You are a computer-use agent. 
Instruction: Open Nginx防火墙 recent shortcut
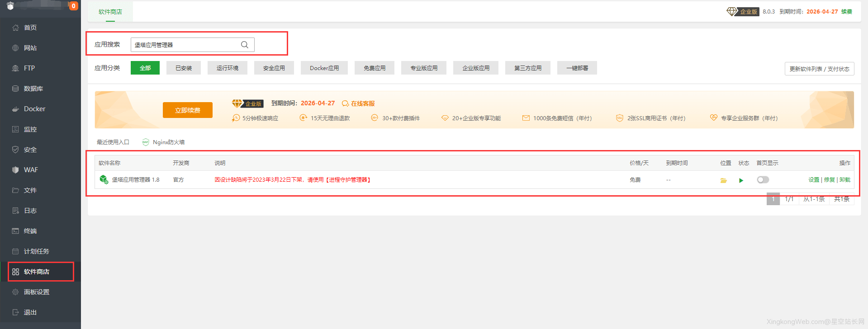point(169,142)
